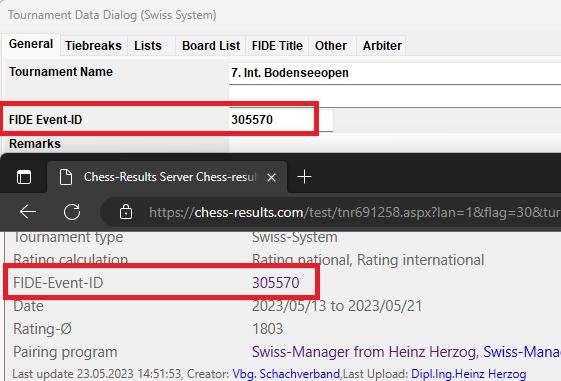Image resolution: width=561 pixels, height=381 pixels.
Task: Reload the chess-results page
Action: pos(72,212)
